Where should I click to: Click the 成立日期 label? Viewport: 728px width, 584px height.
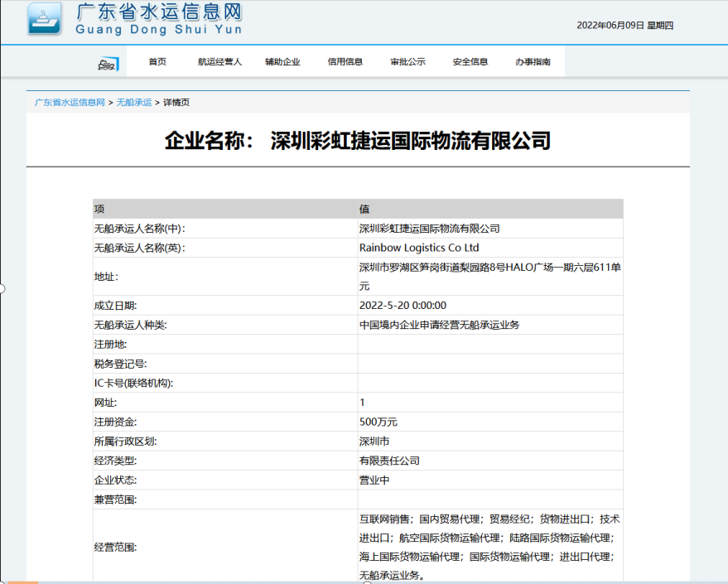(x=115, y=306)
